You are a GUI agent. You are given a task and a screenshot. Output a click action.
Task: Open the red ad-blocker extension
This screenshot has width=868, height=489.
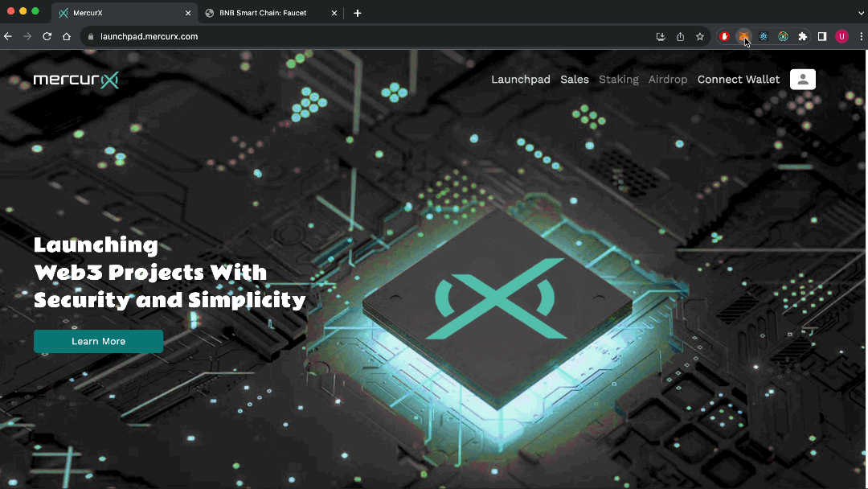pyautogui.click(x=724, y=36)
